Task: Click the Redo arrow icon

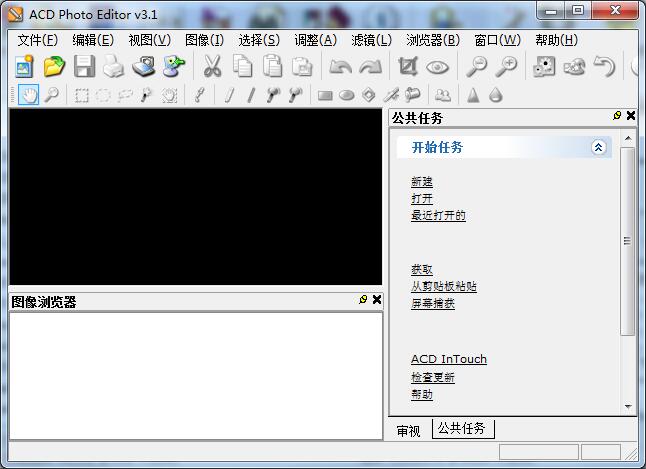Action: tap(370, 67)
